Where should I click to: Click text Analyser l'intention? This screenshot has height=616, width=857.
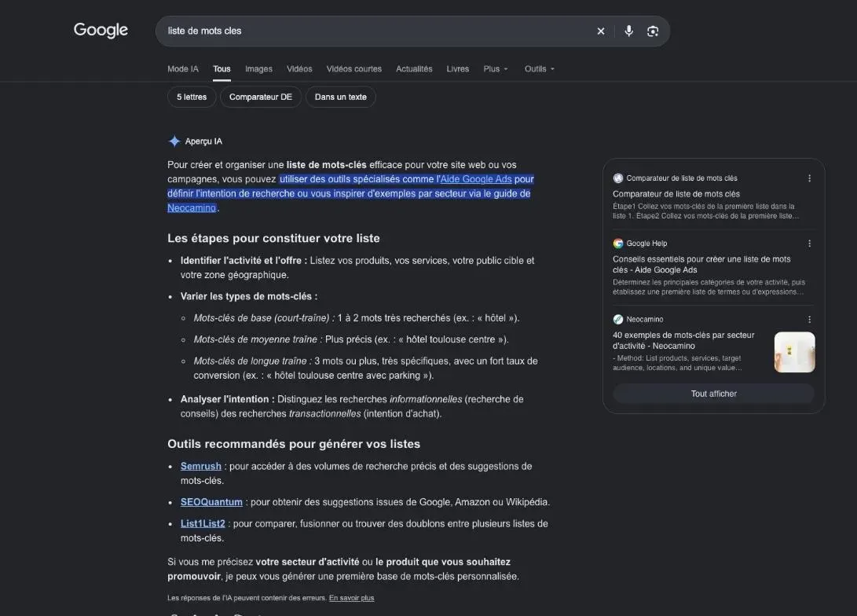(227, 399)
